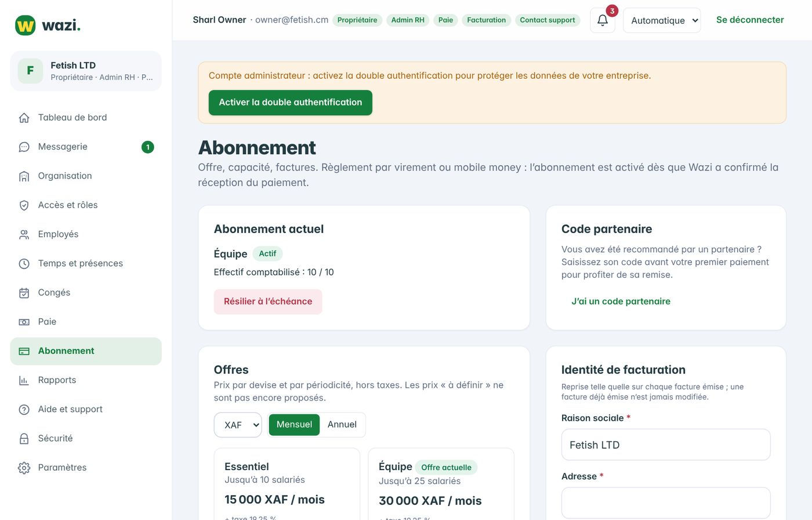The width and height of the screenshot is (812, 520).
Task: Click the Accès et rôles shield icon
Action: tap(24, 205)
